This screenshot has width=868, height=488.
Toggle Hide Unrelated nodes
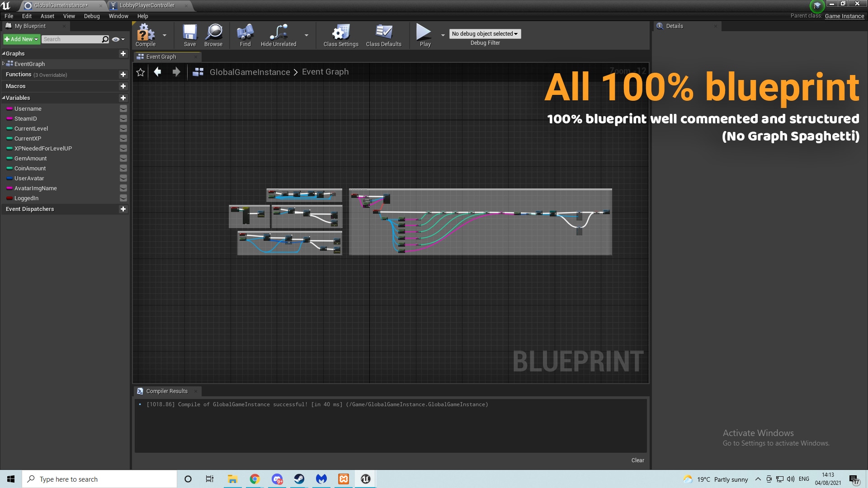click(278, 35)
